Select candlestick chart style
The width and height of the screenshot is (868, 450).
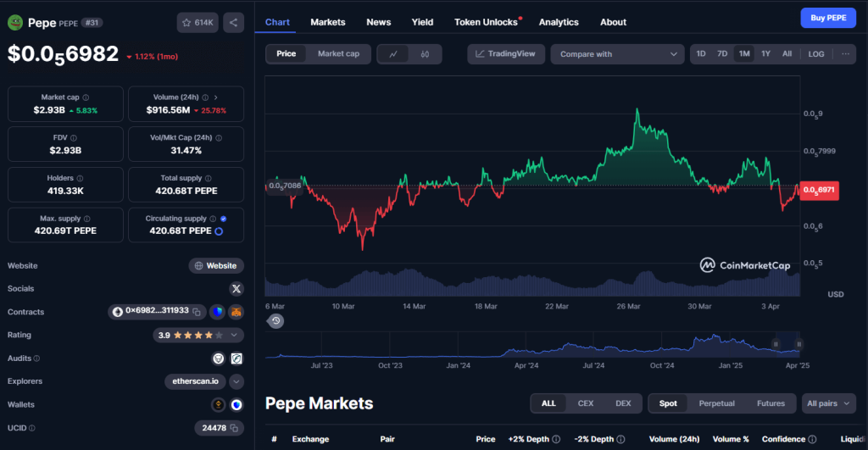point(425,54)
